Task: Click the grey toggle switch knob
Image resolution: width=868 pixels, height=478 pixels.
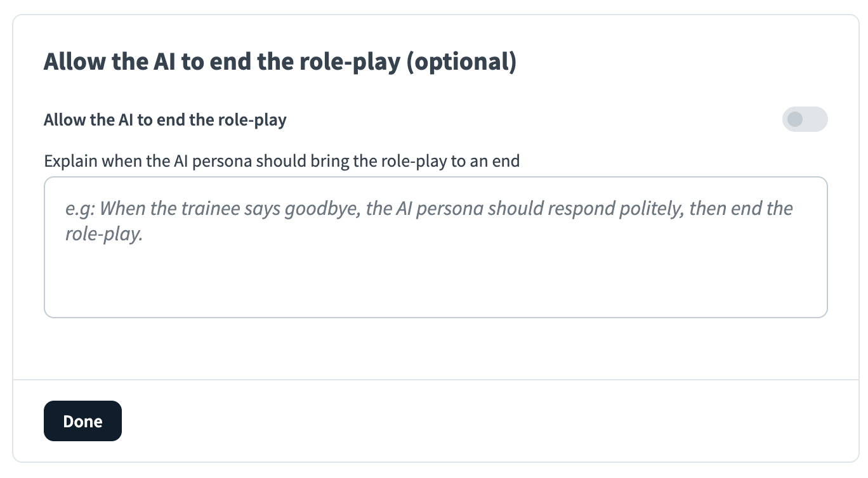Action: click(x=795, y=119)
